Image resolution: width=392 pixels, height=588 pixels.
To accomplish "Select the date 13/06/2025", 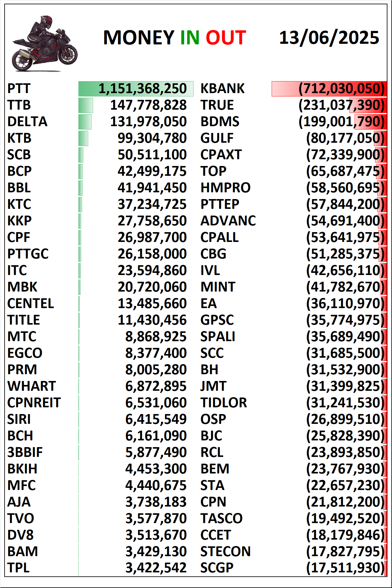I will [329, 38].
